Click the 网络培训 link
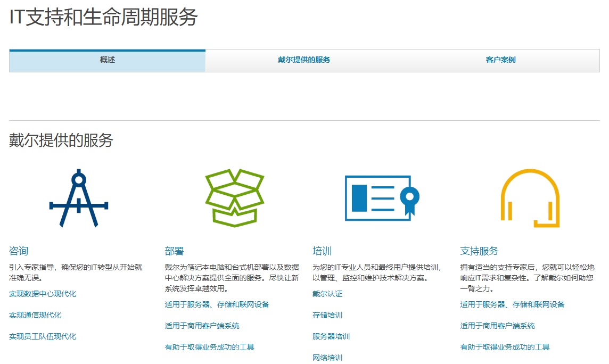The width and height of the screenshot is (609, 364). (326, 358)
